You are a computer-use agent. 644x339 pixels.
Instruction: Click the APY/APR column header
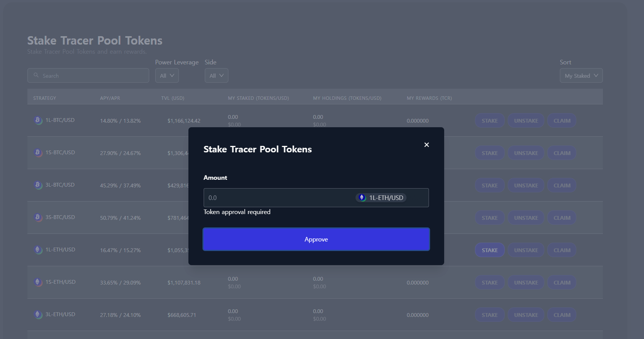click(110, 98)
